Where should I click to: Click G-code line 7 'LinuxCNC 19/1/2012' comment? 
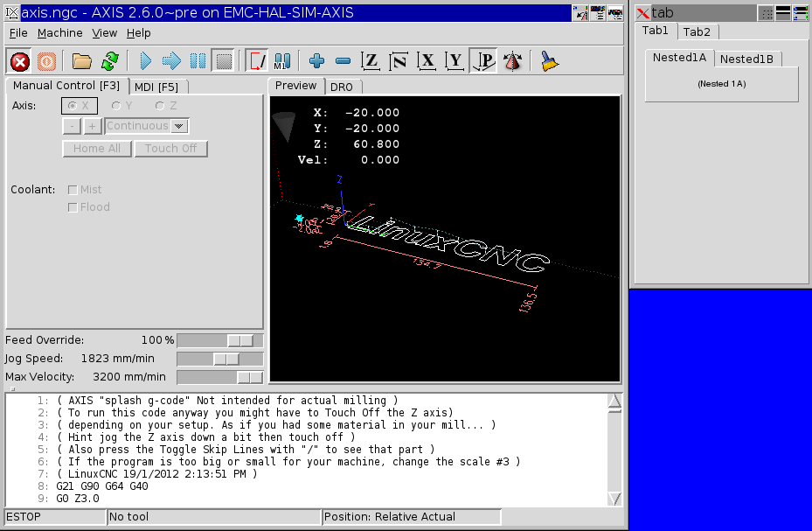coord(157,474)
